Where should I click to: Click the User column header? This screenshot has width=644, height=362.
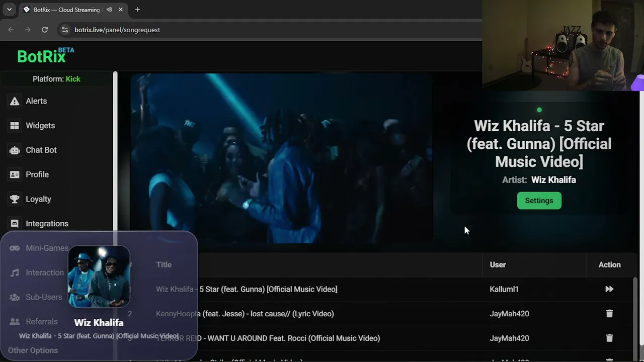pyautogui.click(x=498, y=264)
